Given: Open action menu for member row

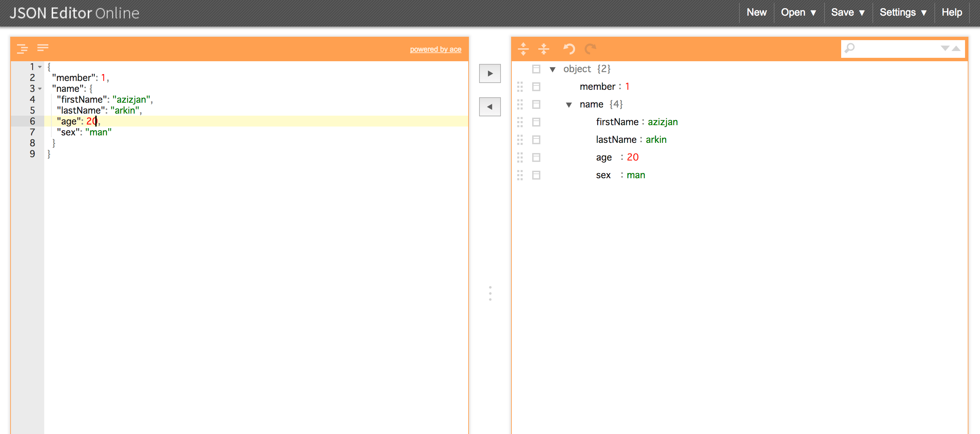Looking at the screenshot, I should coord(536,87).
